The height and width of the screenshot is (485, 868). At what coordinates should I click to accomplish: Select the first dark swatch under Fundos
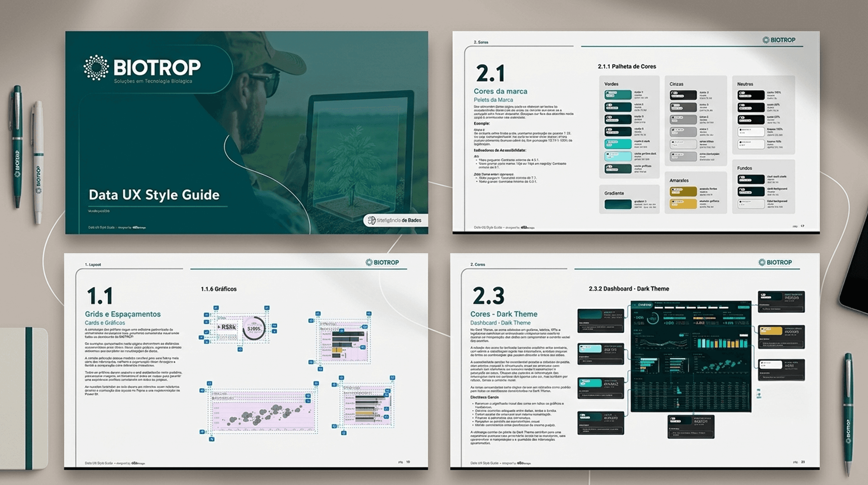[751, 179]
